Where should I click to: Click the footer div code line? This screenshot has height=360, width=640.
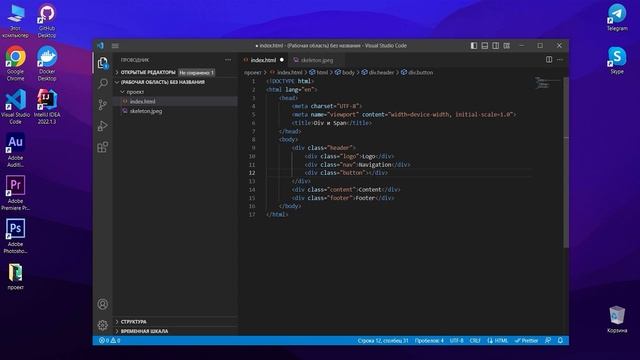pos(343,198)
